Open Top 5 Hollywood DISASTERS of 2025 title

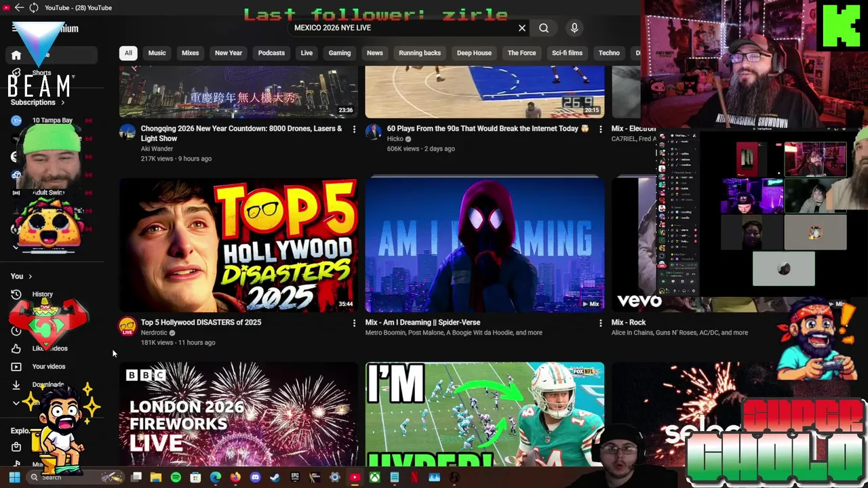(201, 323)
